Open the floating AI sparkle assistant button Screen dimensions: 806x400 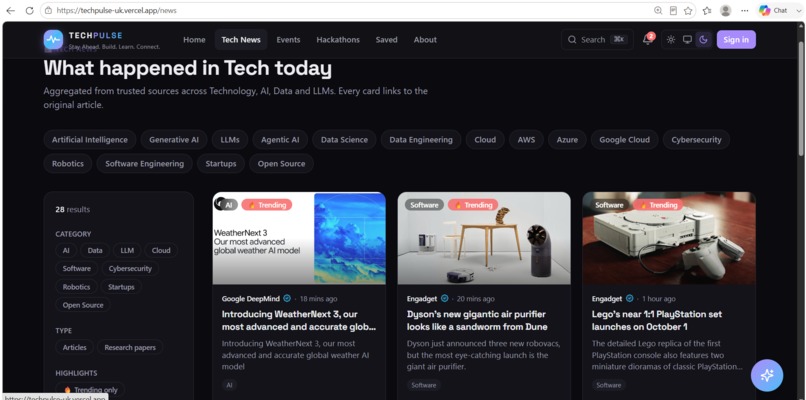(x=767, y=375)
